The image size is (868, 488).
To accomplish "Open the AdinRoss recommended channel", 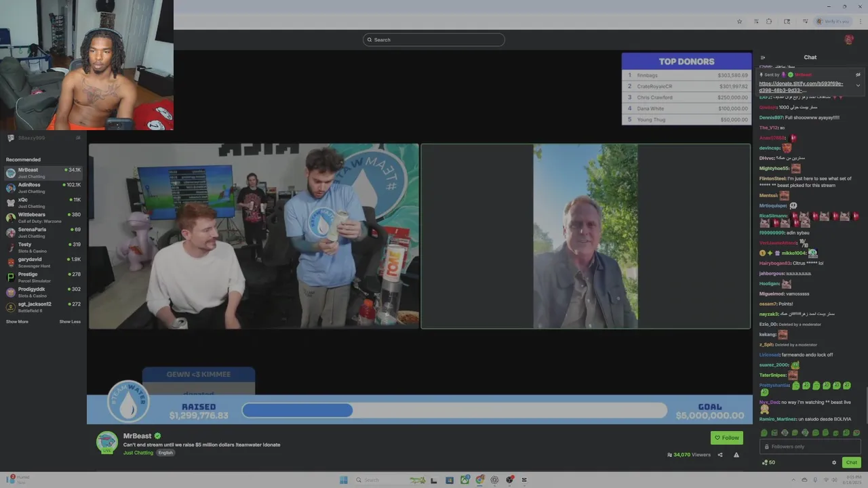I will [43, 188].
